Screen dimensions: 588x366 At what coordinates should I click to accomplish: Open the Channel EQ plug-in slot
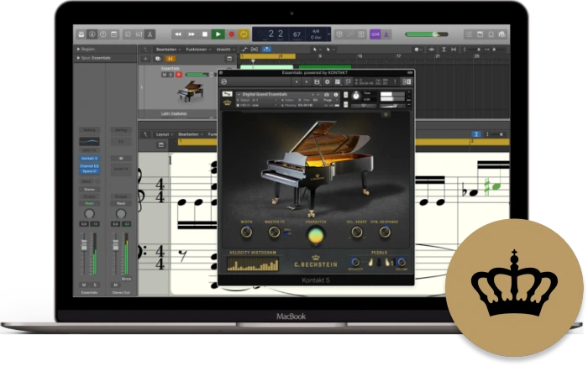point(89,166)
